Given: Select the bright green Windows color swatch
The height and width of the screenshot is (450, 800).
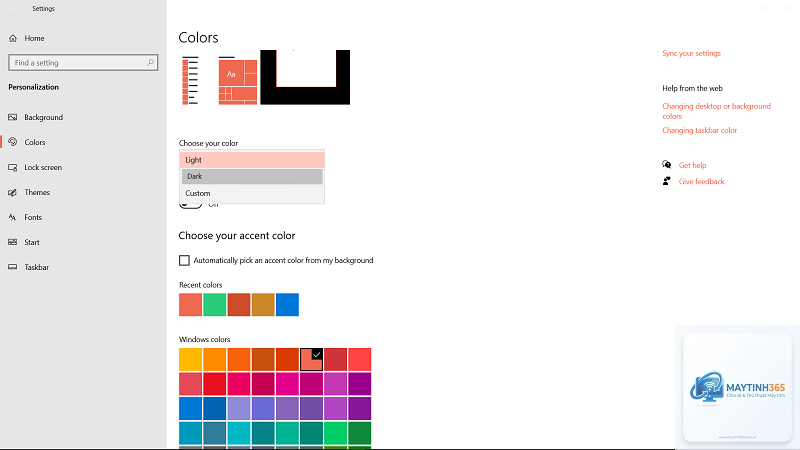Looking at the screenshot, I should [x=335, y=433].
